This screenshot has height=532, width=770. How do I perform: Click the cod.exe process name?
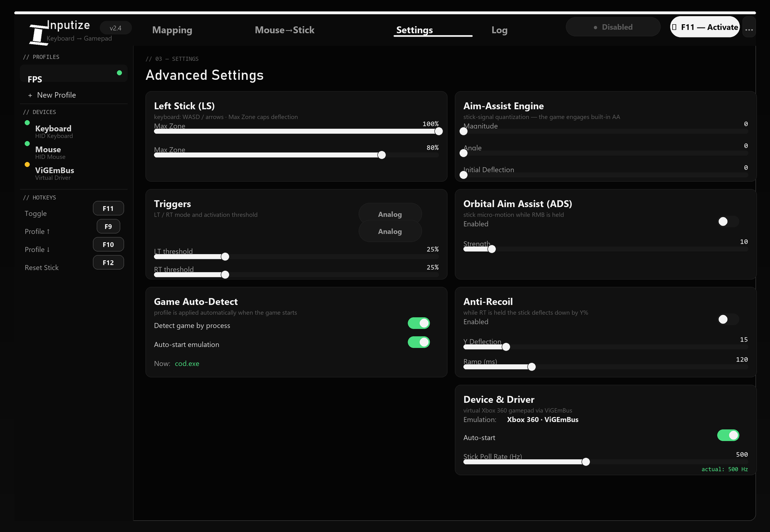pyautogui.click(x=187, y=363)
